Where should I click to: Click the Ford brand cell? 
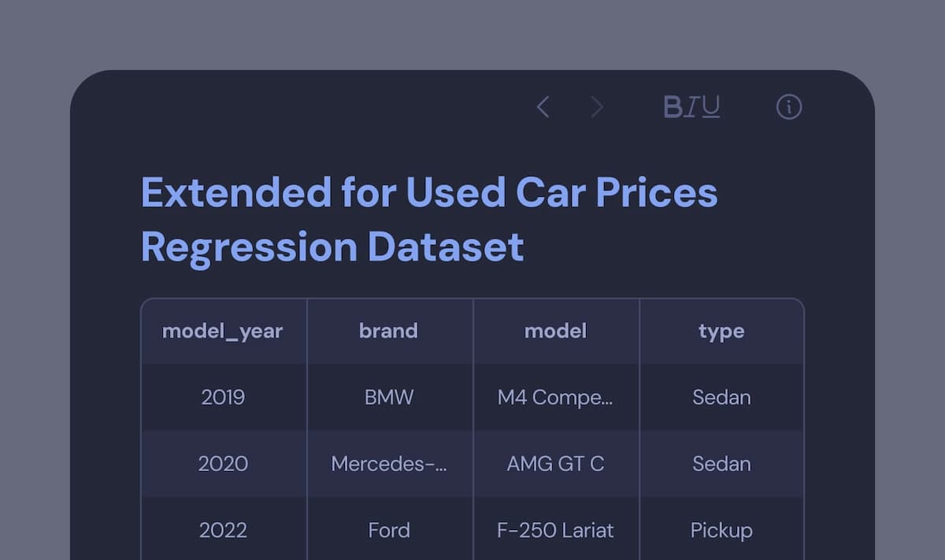(x=389, y=530)
